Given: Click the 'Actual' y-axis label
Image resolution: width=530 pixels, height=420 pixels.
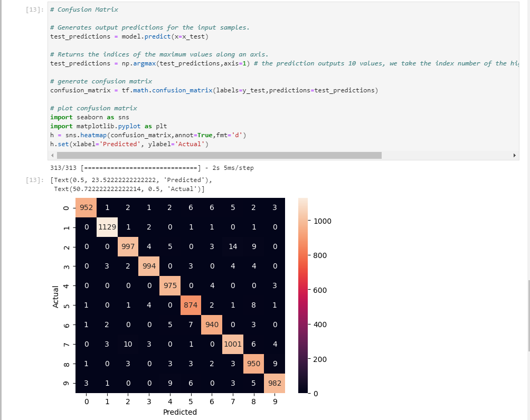Looking at the screenshot, I should click(x=55, y=297).
